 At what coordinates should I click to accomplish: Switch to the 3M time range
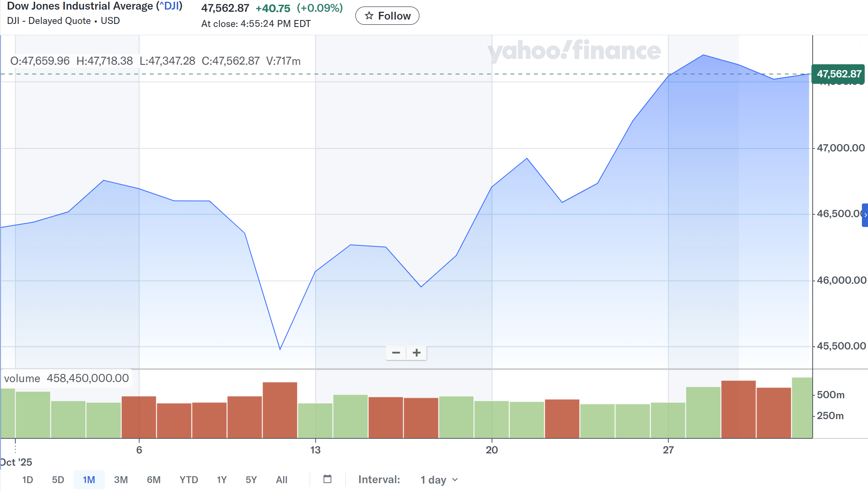(121, 480)
